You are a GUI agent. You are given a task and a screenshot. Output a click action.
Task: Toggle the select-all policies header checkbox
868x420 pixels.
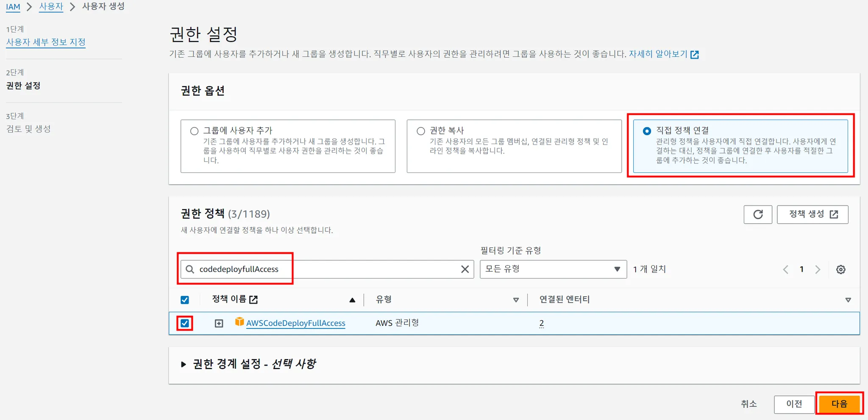click(185, 300)
